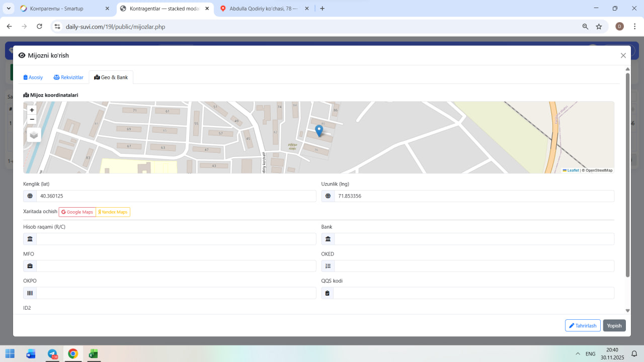Close the Mijozni ko'rish dialog with X
Viewport: 644px width, 362px height.
[x=623, y=56]
